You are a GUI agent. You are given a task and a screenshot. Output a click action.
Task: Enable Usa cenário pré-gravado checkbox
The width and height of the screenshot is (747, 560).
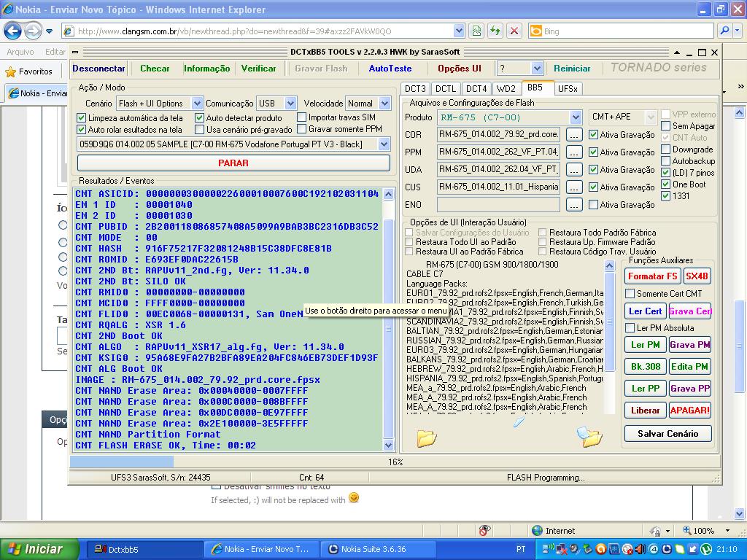[x=200, y=130]
